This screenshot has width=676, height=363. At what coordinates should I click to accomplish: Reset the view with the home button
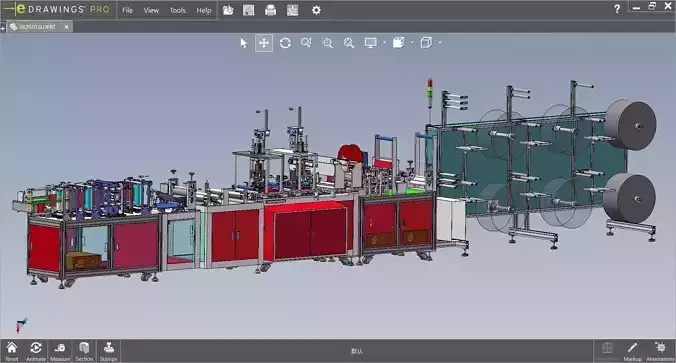point(12,351)
